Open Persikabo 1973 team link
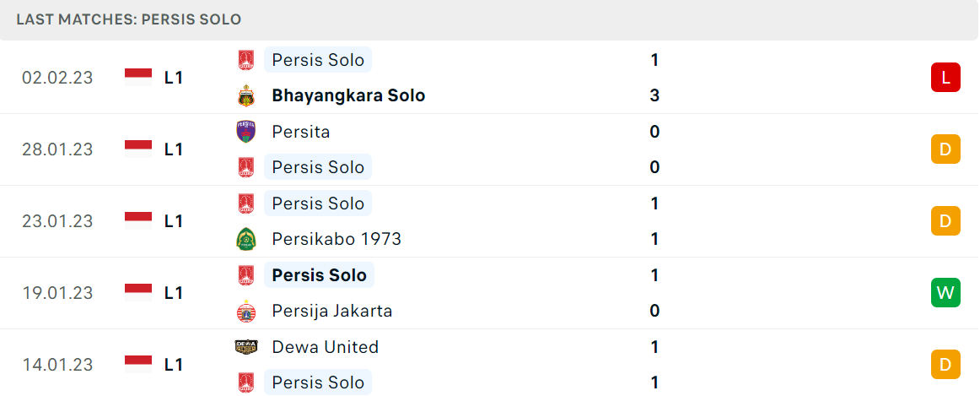980x396 pixels. pyautogui.click(x=337, y=239)
